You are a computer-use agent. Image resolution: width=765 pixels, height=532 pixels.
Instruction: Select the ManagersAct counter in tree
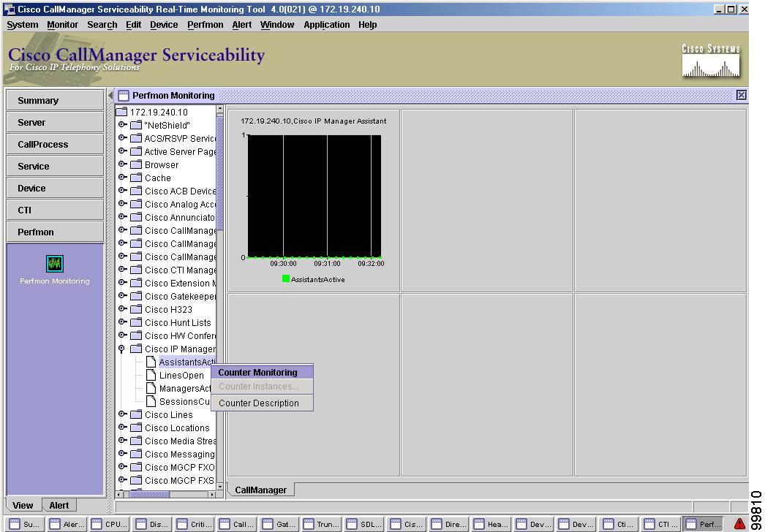[185, 388]
